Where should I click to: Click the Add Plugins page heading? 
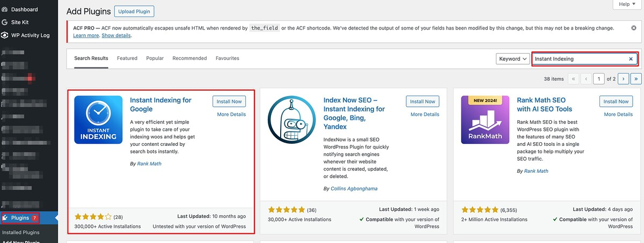[x=88, y=11]
